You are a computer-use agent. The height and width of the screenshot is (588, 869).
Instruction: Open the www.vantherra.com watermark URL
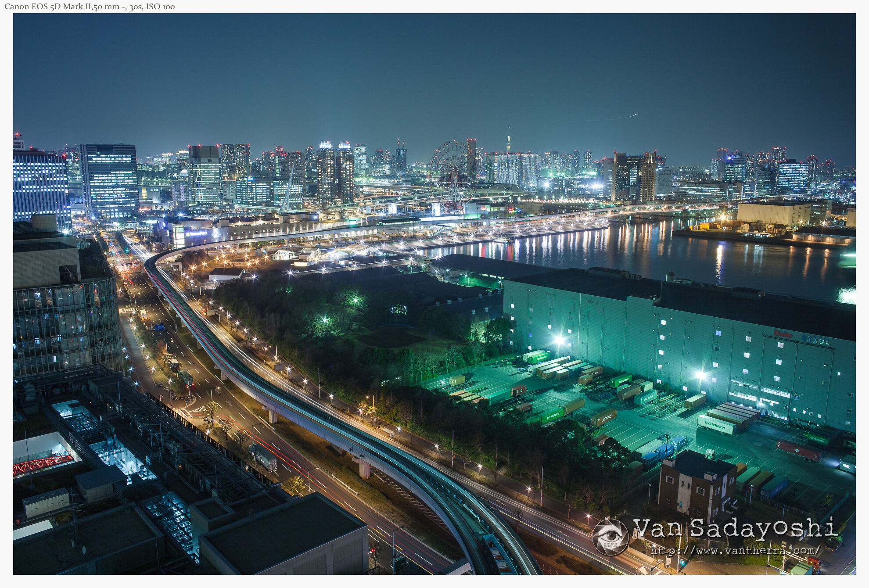pyautogui.click(x=735, y=550)
